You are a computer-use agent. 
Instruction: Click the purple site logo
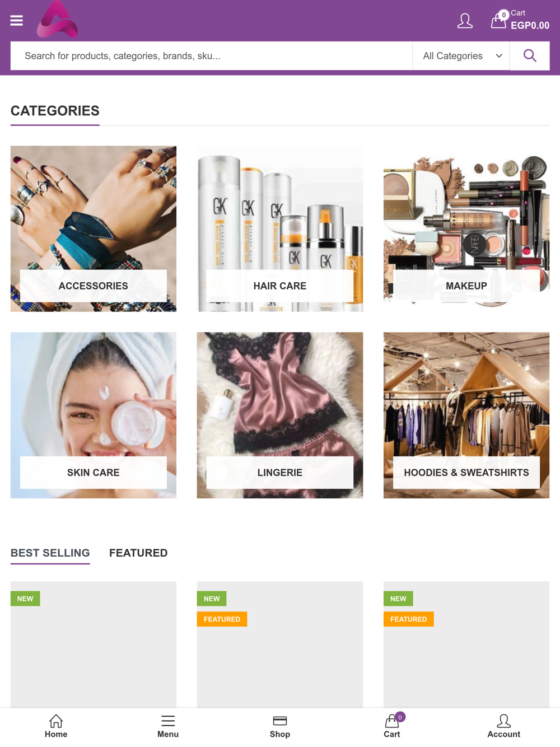coord(57,20)
